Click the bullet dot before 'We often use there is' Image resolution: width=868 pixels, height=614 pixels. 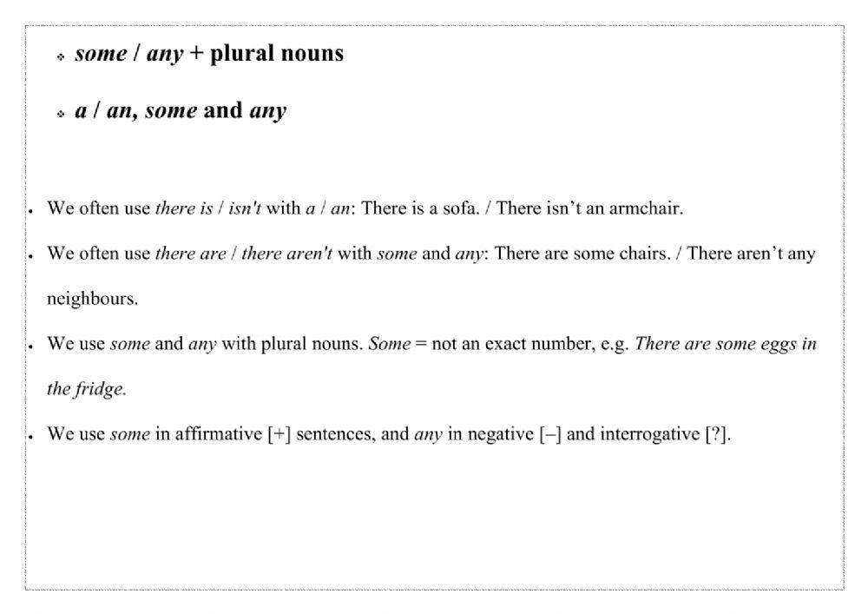coord(31,211)
